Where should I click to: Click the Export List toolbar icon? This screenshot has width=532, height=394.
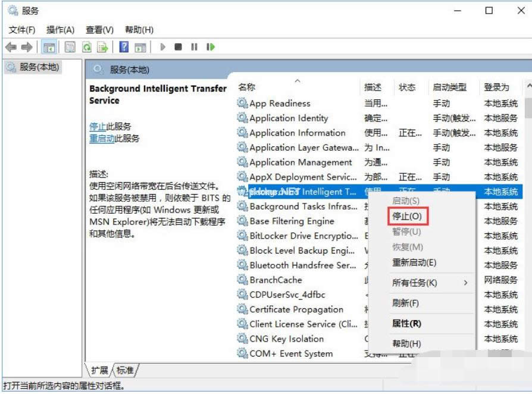click(102, 47)
